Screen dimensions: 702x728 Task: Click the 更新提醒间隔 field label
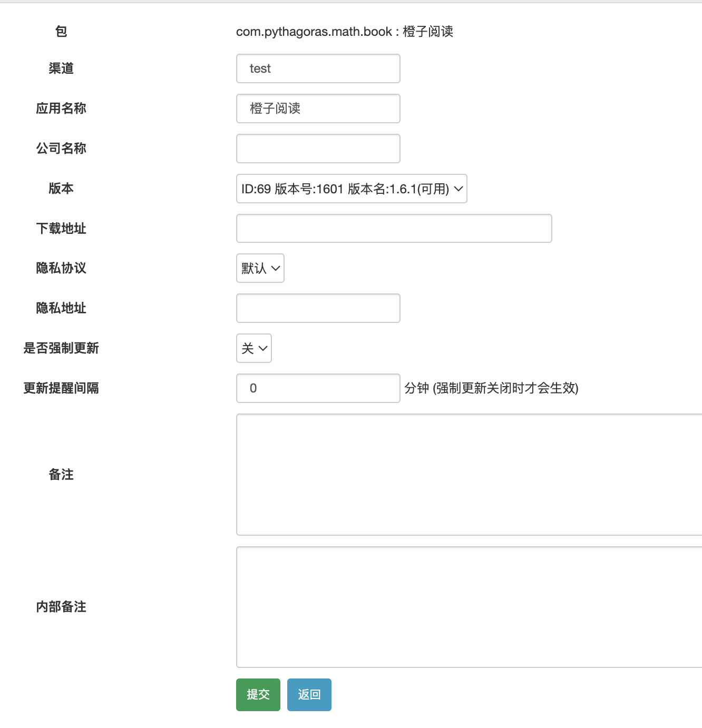point(61,388)
